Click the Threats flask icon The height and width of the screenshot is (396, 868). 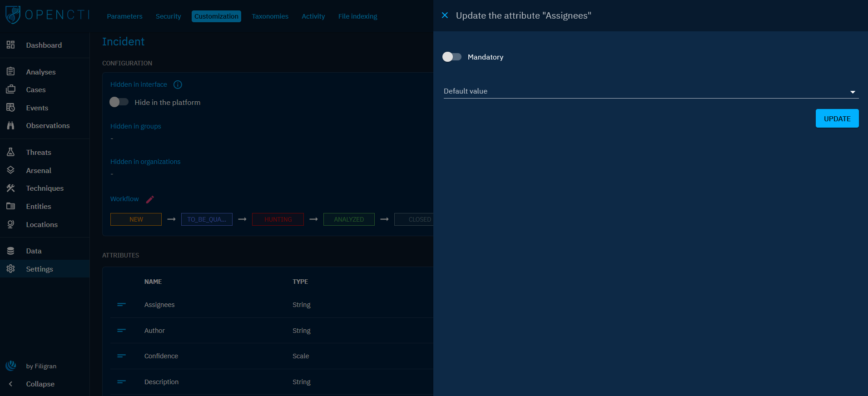pos(10,152)
